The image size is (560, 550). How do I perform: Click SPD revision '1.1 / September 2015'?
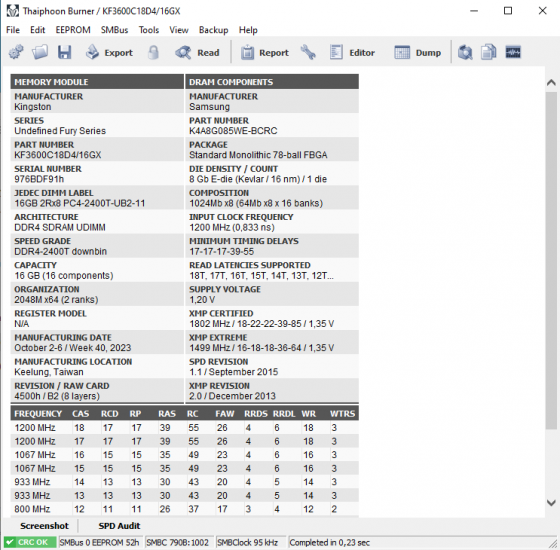click(x=234, y=372)
